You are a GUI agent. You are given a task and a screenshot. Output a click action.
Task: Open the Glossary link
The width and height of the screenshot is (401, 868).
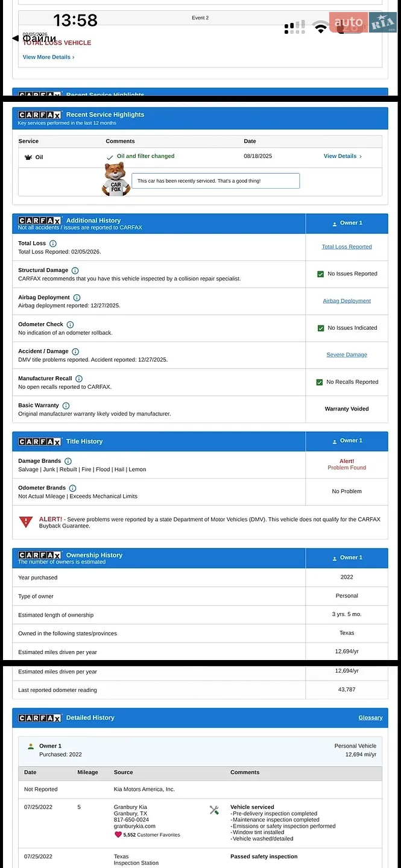[370, 718]
